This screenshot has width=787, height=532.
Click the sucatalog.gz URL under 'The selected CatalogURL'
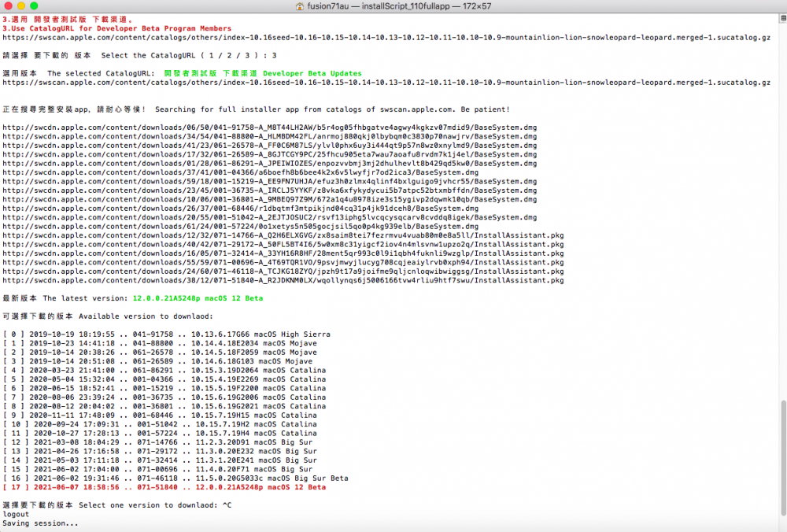tap(386, 83)
